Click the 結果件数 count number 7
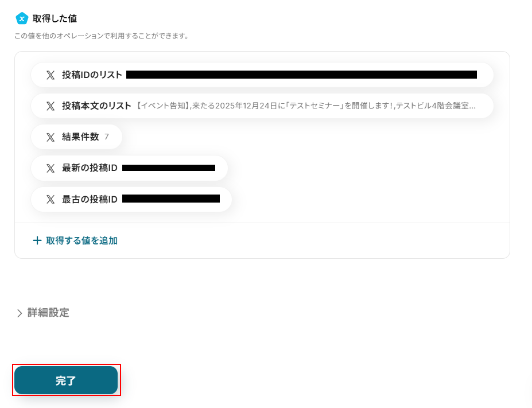The width and height of the screenshot is (532, 408). click(107, 137)
